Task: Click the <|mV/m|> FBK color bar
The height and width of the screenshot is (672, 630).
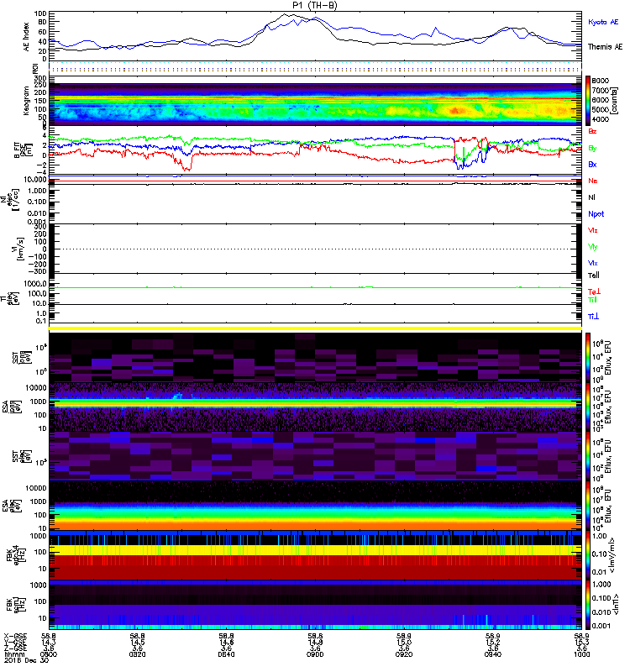Action: coord(588,555)
